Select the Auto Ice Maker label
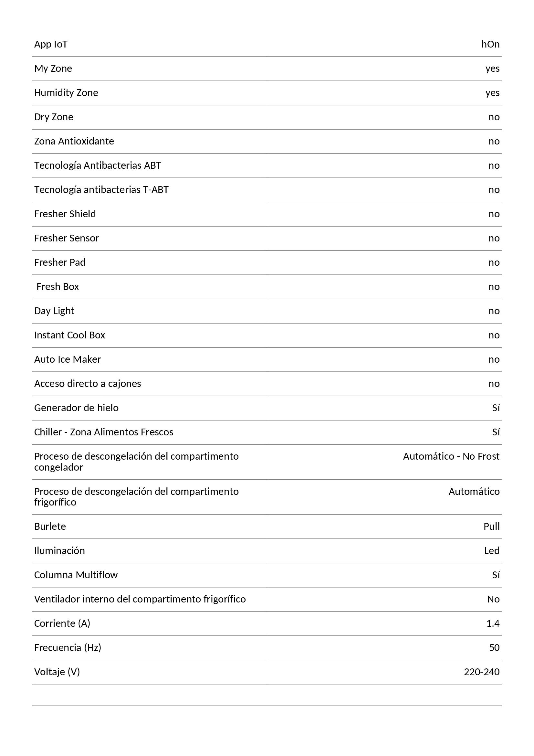Image resolution: width=534 pixels, height=756 pixels. pyautogui.click(x=68, y=359)
